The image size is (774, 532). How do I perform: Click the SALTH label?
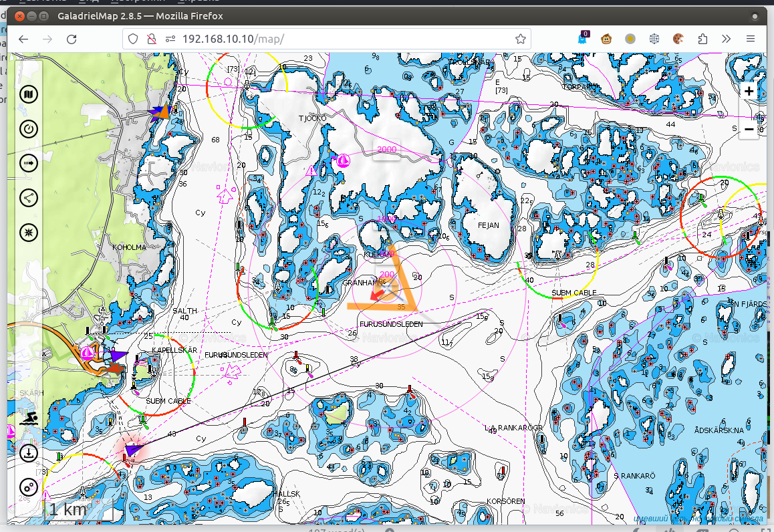184,311
